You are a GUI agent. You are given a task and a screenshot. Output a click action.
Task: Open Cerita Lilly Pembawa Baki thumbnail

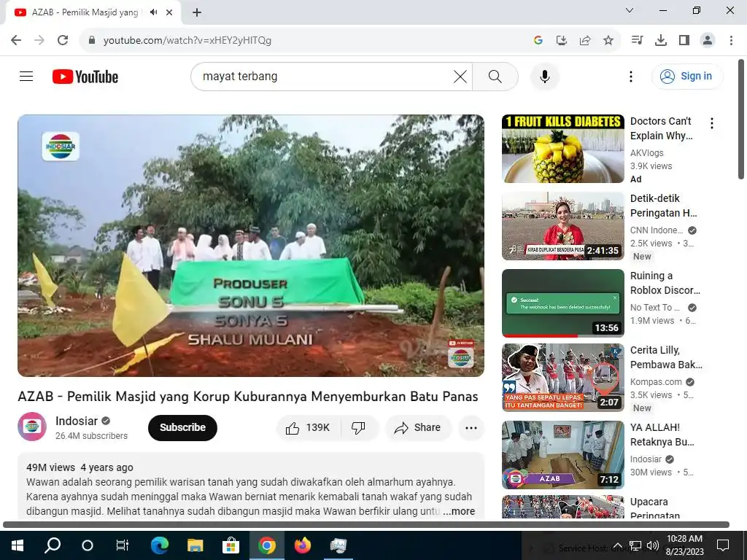click(562, 378)
